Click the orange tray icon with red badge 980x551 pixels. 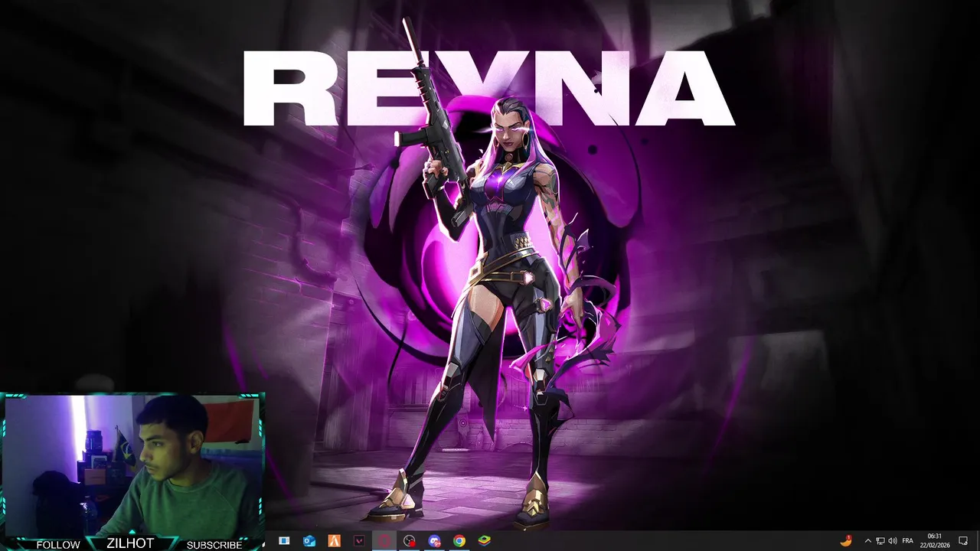point(846,541)
